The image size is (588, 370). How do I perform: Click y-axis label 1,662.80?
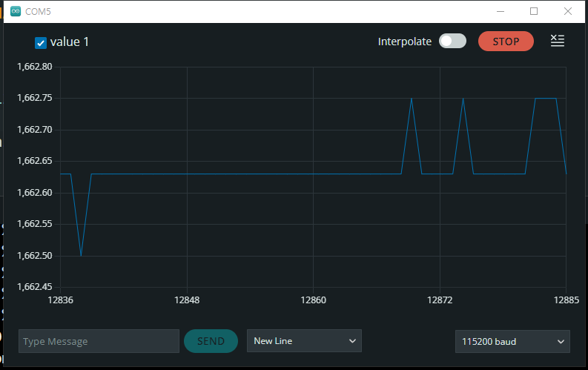[x=35, y=67]
